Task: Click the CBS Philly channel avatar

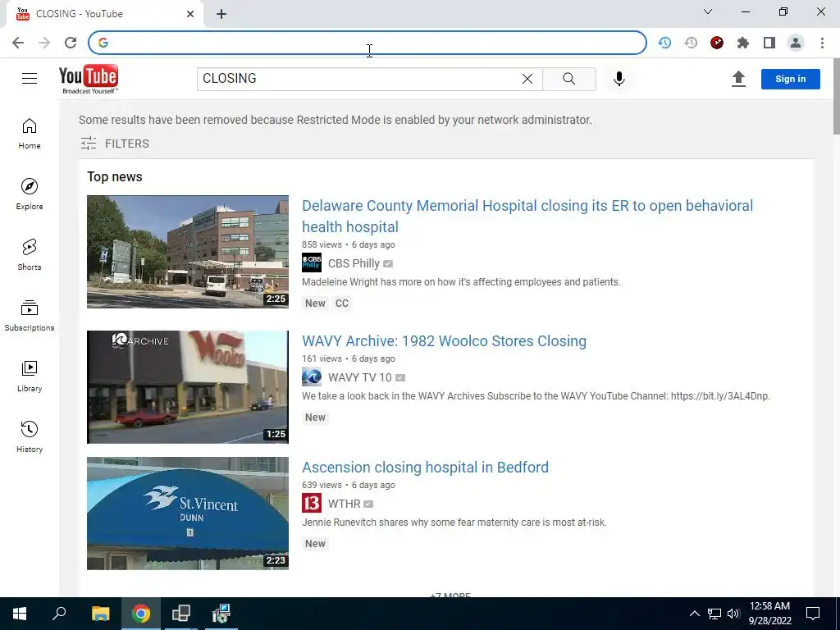Action: (312, 263)
